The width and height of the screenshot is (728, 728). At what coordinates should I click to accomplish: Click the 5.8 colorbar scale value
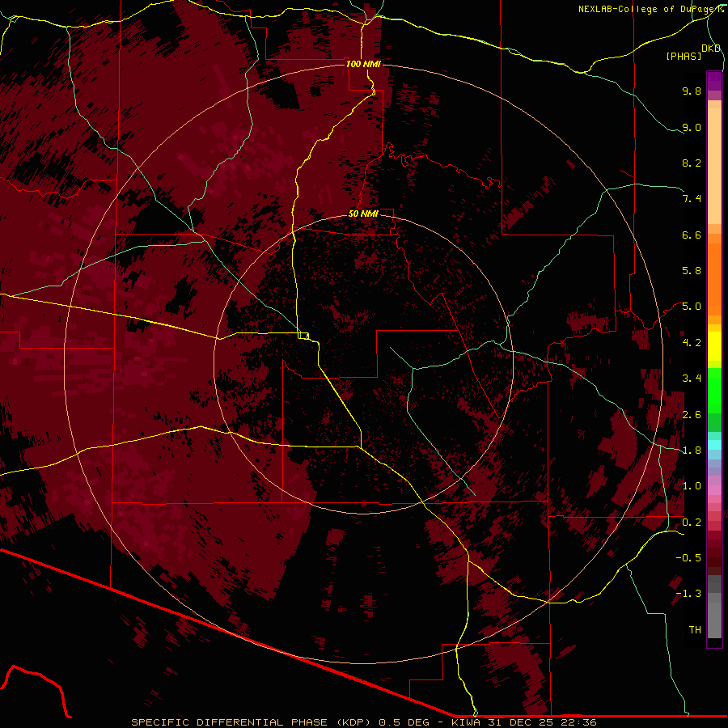692,271
